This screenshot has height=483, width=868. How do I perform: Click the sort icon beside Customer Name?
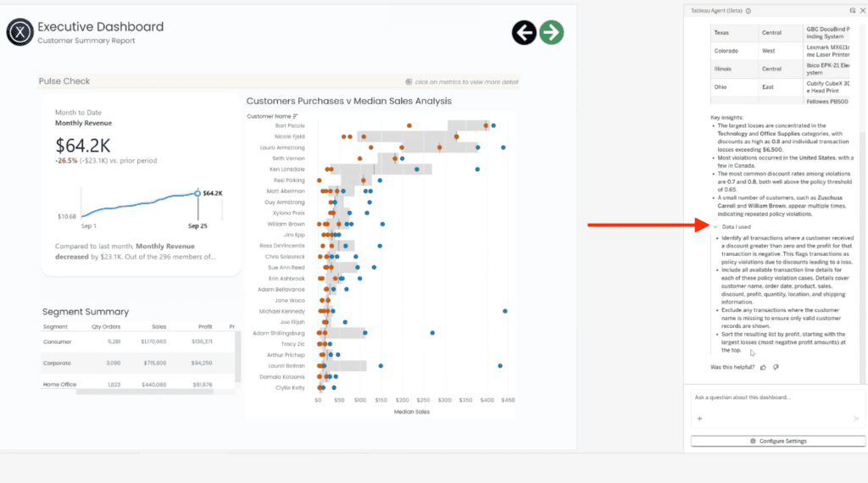pyautogui.click(x=296, y=116)
